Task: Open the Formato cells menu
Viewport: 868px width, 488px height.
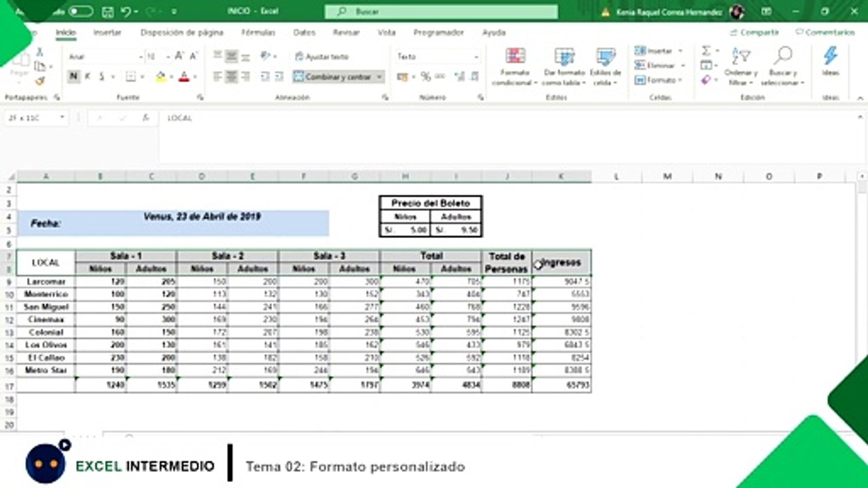Action: pos(659,80)
